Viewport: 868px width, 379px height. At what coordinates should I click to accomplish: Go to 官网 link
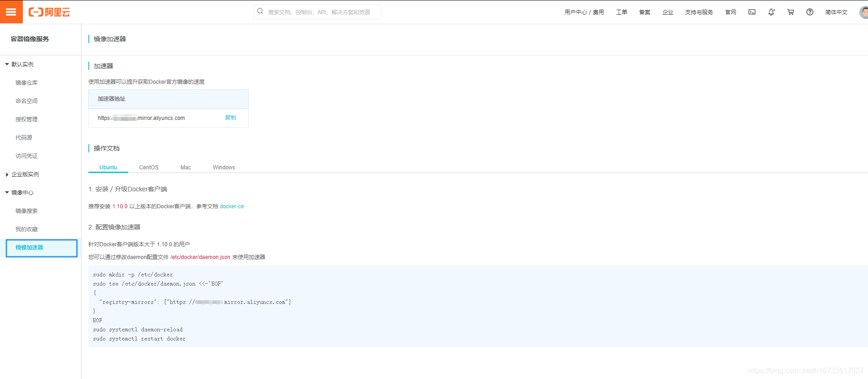[x=731, y=12]
